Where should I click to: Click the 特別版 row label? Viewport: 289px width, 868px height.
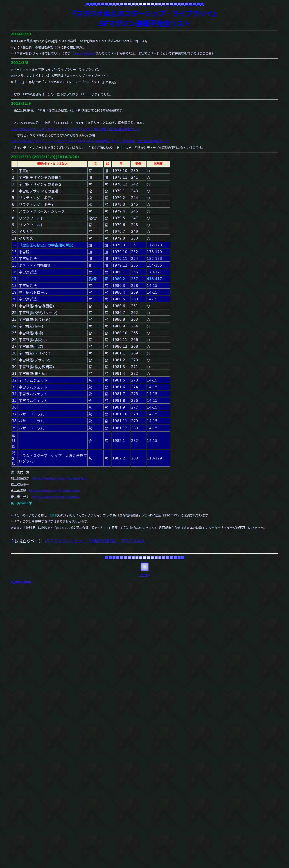(14, 458)
